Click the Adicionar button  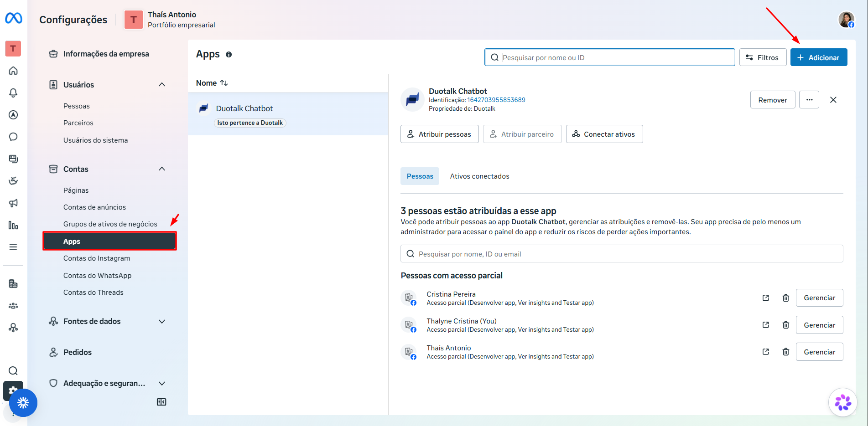(819, 57)
